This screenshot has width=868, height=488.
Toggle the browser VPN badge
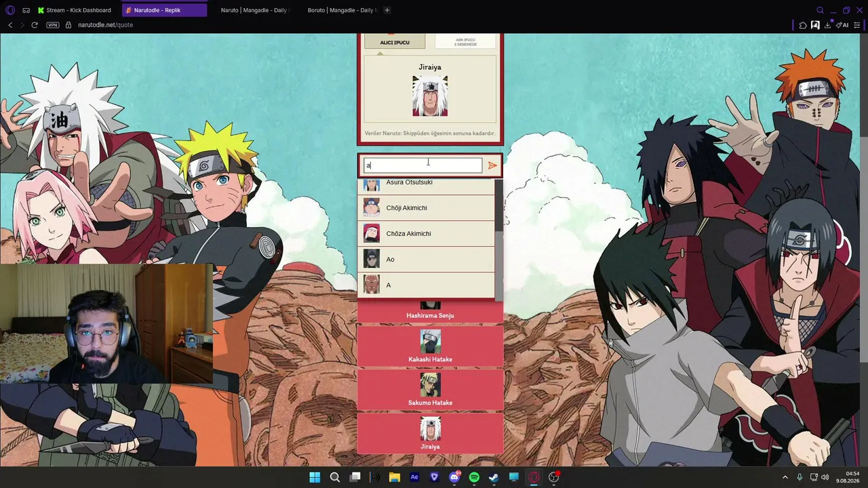[52, 25]
